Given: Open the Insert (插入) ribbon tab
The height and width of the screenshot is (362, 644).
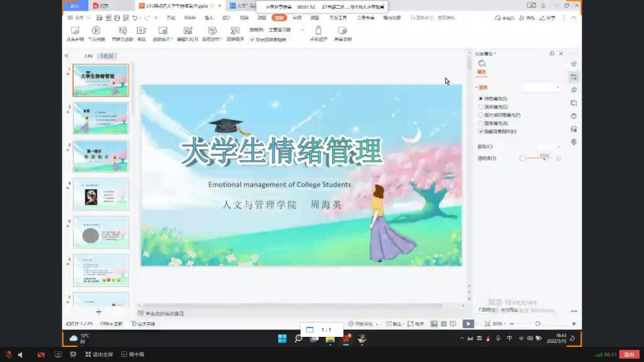Looking at the screenshot, I should pos(209,18).
